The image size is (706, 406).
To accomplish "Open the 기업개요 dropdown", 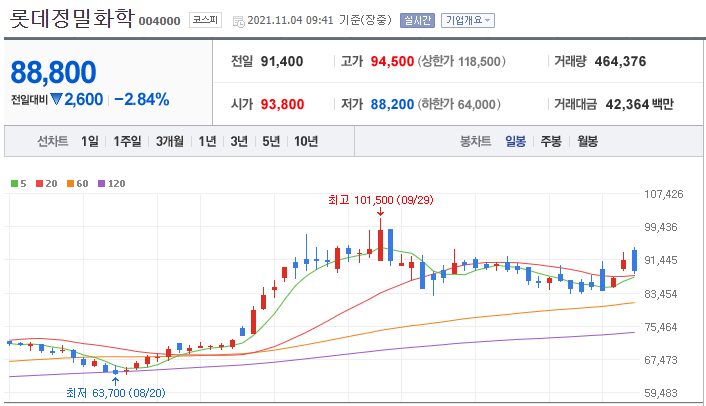I will (468, 20).
